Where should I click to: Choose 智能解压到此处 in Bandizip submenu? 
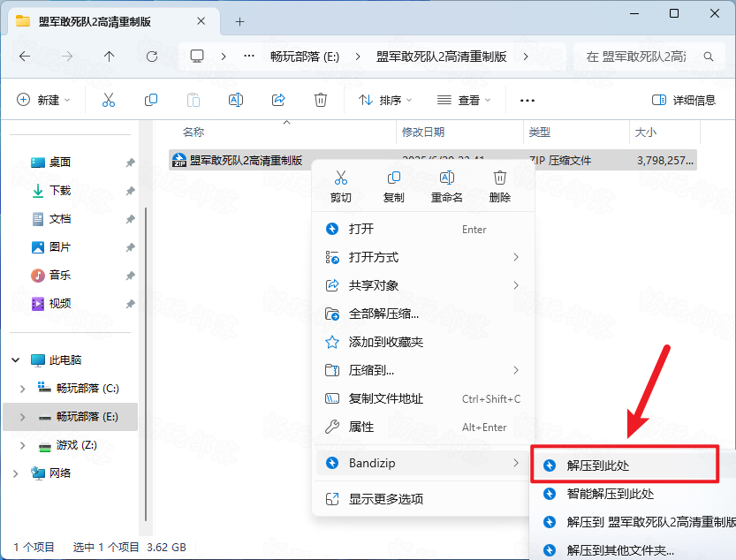coord(634,494)
